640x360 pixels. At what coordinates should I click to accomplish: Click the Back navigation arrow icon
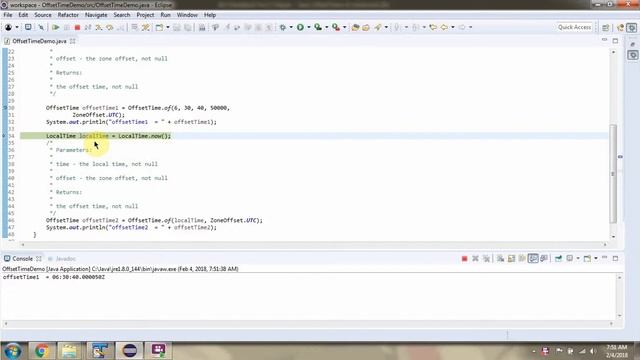[x=444, y=27]
